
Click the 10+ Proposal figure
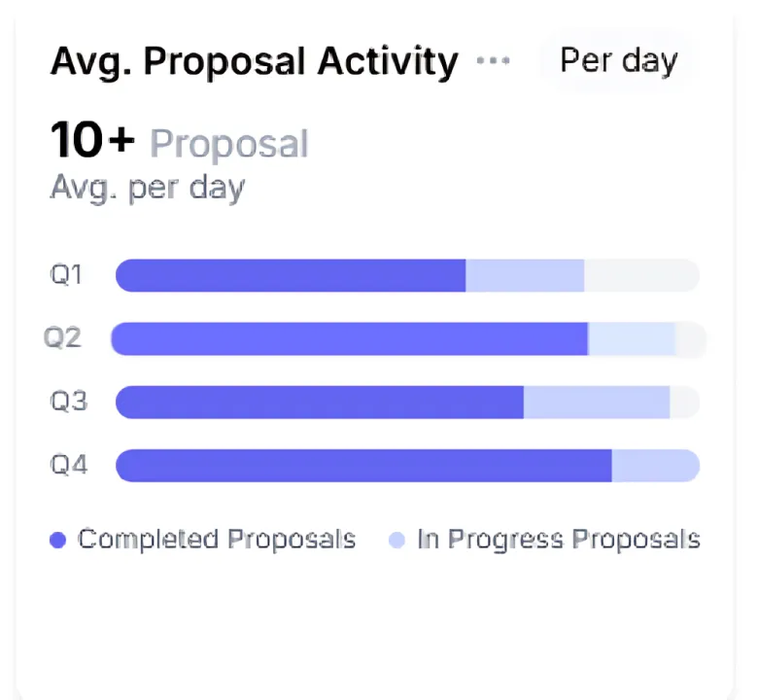point(180,141)
